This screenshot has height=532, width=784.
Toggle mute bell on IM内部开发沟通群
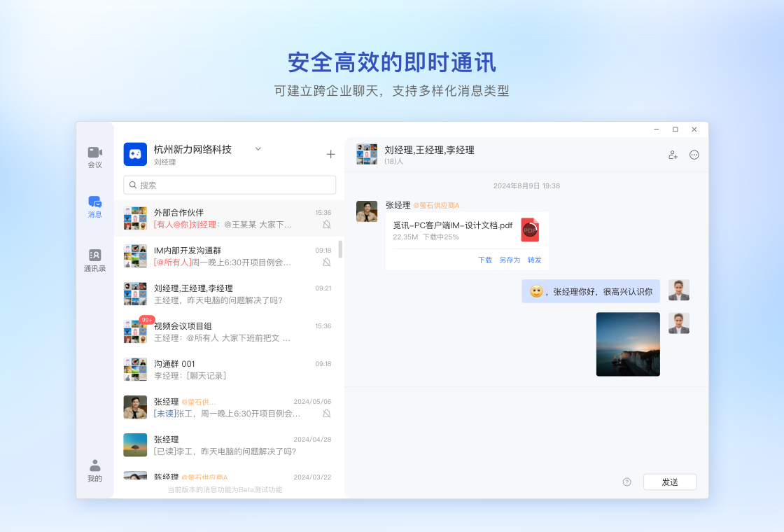(326, 262)
